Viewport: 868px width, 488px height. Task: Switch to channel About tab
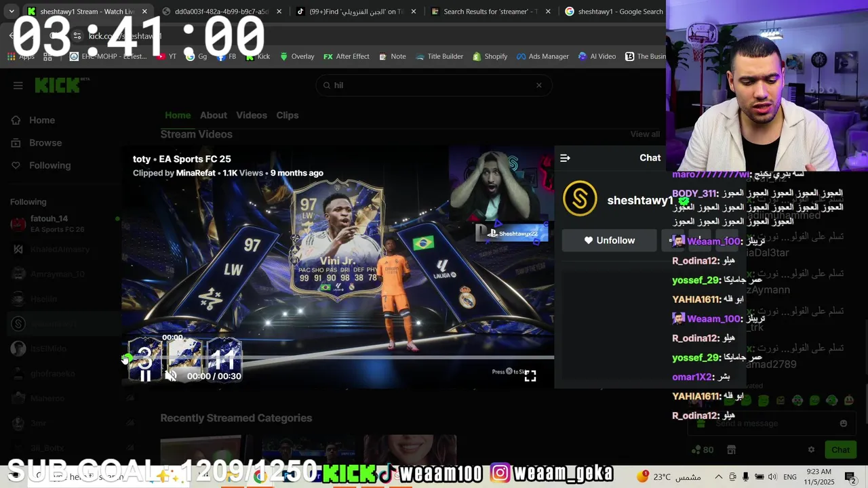(x=214, y=115)
